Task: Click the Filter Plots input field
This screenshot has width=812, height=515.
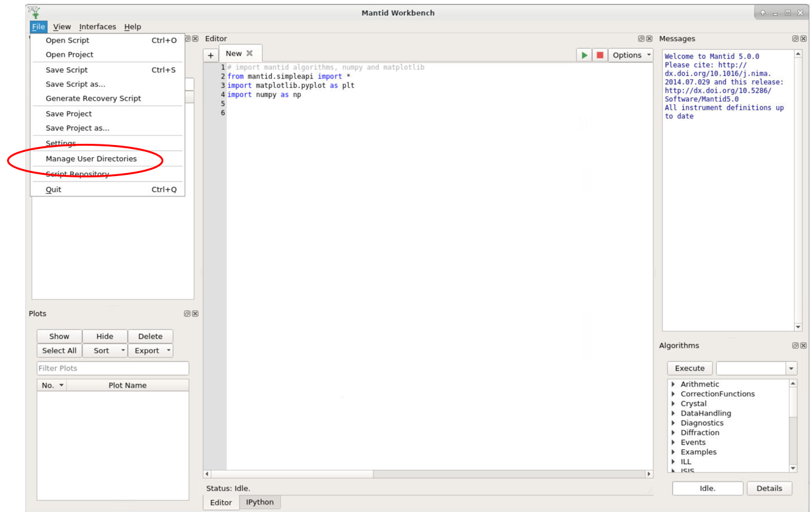Action: [113, 368]
